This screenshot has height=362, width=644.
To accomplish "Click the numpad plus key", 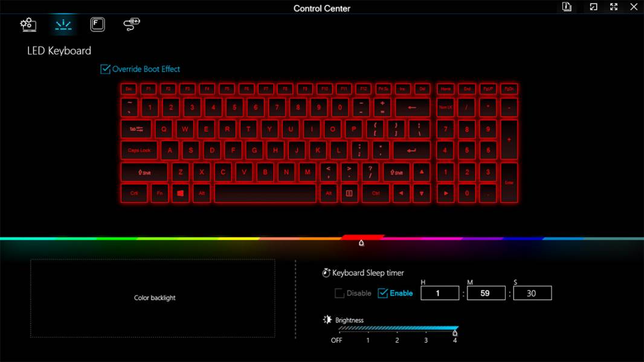I will [x=509, y=140].
